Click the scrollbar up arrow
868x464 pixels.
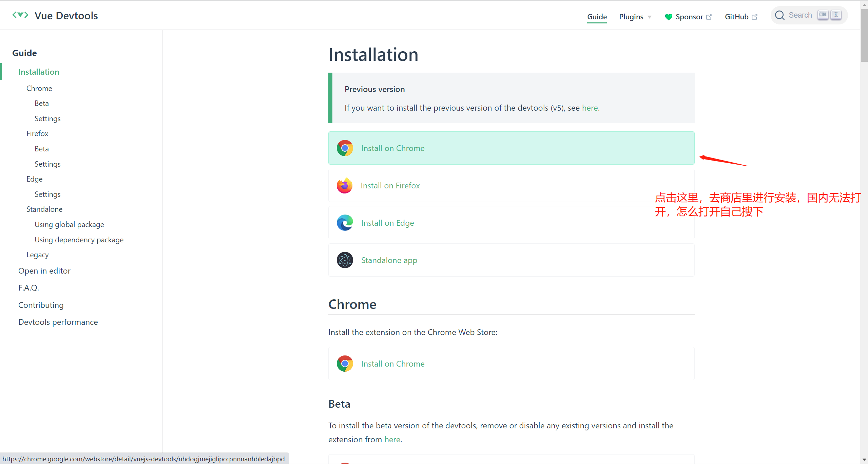point(864,5)
